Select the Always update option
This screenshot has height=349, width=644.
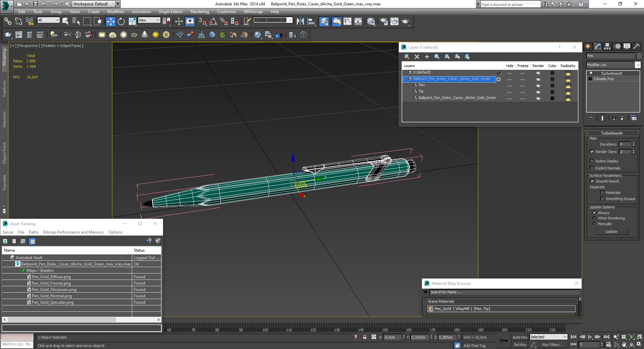(x=594, y=213)
